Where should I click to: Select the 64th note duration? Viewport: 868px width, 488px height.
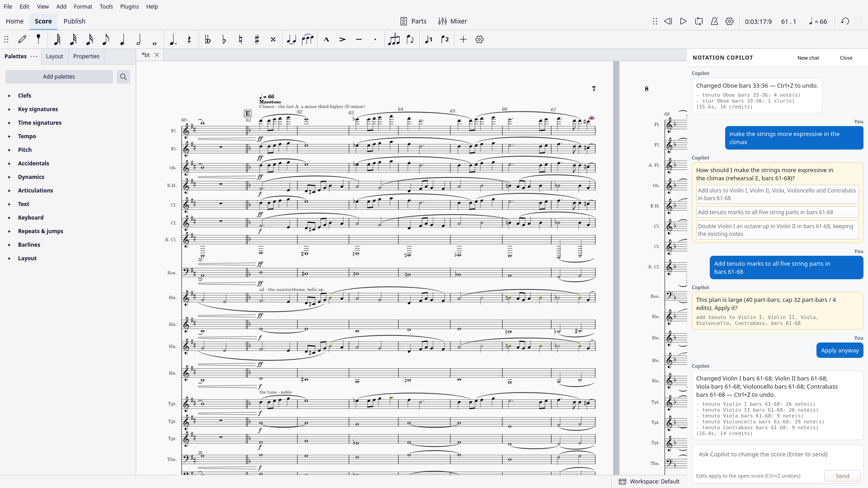coord(57,40)
